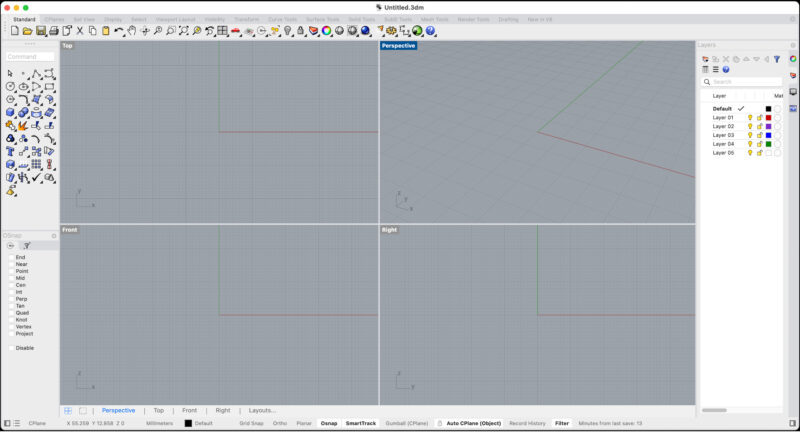
Task: Click the Save file icon in the toolbar
Action: tap(41, 31)
